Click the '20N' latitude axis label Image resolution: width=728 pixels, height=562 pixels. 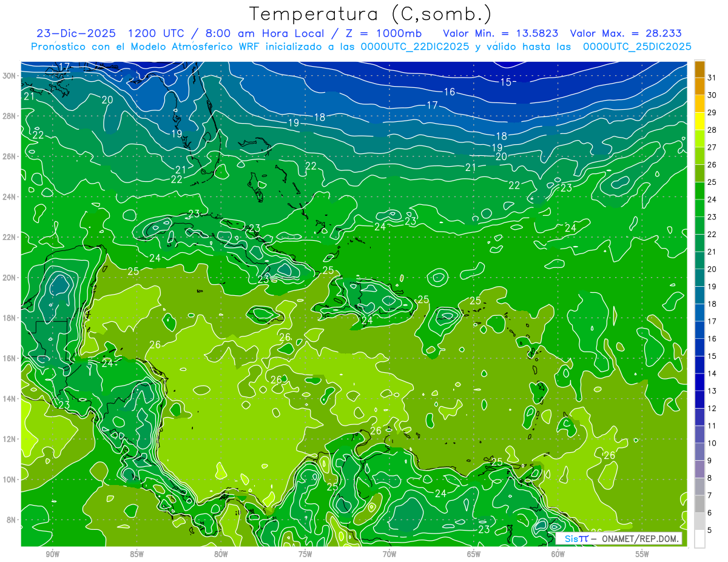pyautogui.click(x=10, y=278)
